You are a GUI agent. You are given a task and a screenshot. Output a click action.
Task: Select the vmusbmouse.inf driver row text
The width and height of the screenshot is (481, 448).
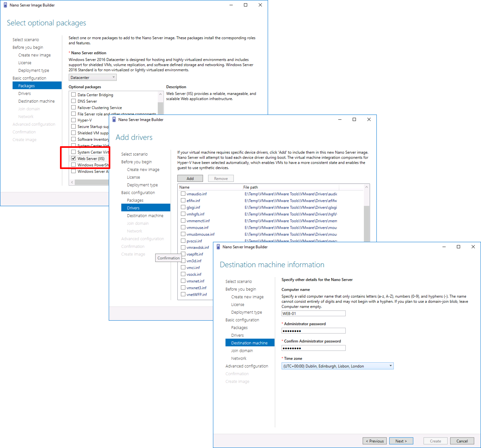pos(201,234)
